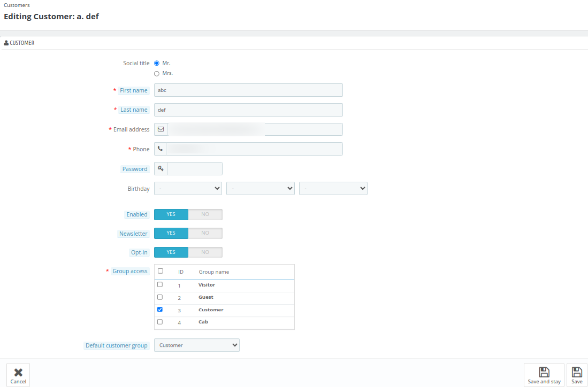Click the phone icon in Phone field
Screen dimensions: 588x387
[x=160, y=149]
